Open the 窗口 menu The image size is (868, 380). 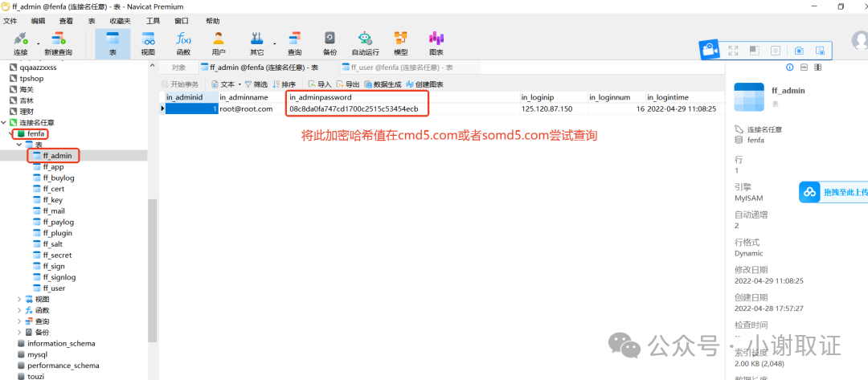182,21
